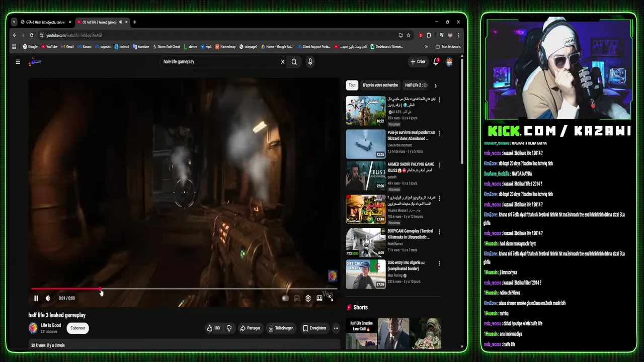
Task: Open the Life is Good channel name
Action: [51, 325]
